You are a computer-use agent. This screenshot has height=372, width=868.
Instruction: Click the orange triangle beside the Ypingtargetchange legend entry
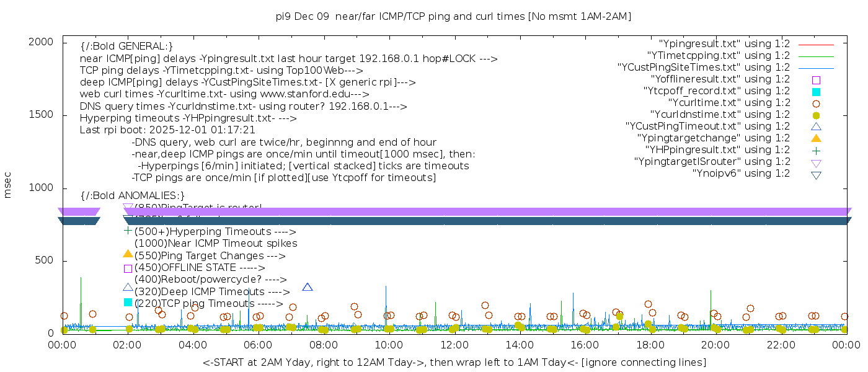coord(816,138)
